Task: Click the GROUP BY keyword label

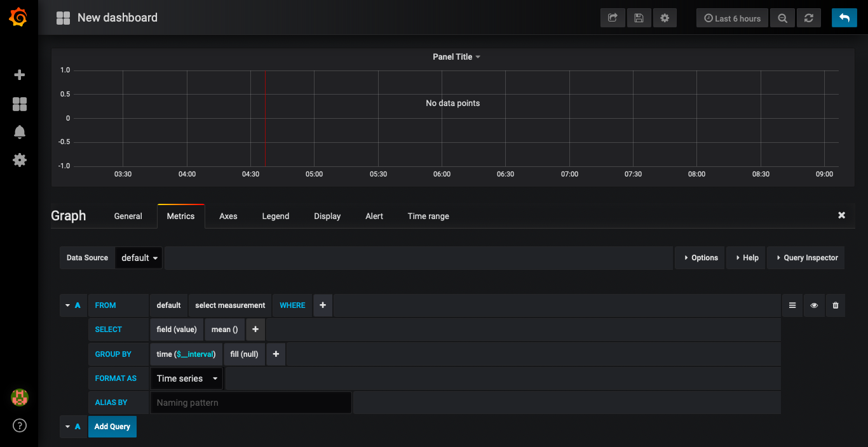Action: click(113, 354)
